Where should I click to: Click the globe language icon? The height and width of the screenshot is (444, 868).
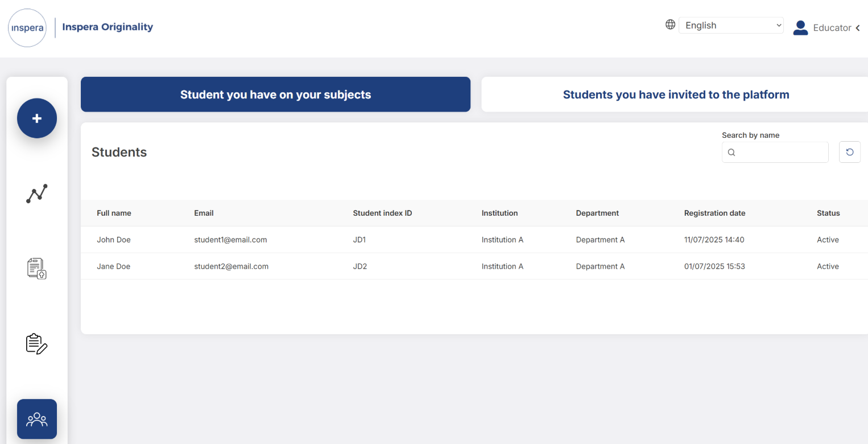[x=671, y=24]
